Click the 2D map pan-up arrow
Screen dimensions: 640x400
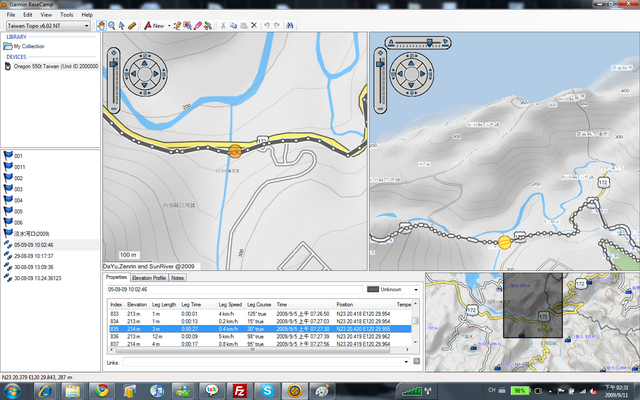(x=144, y=63)
